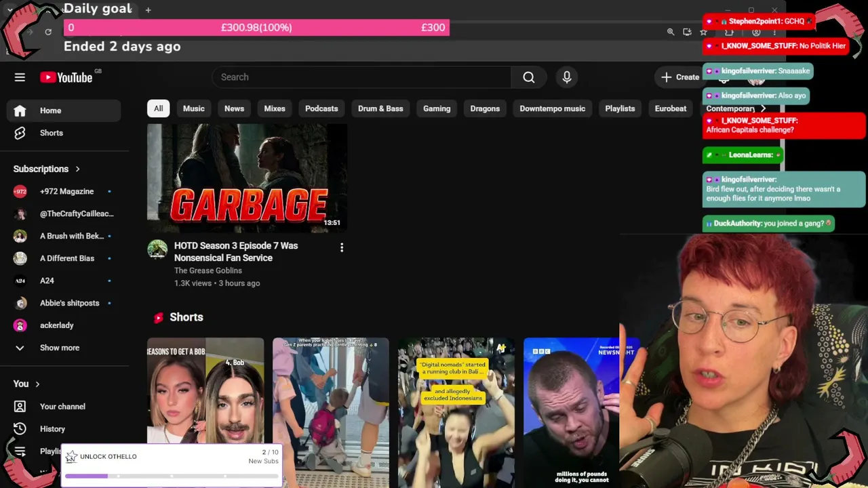Select the Dragons filter chip
Screen dimensions: 868x488
tap(485, 108)
